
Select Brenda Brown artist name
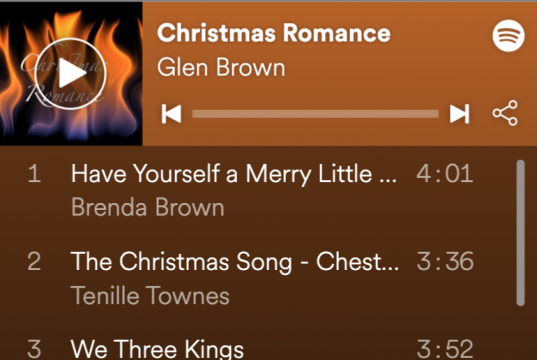[148, 207]
